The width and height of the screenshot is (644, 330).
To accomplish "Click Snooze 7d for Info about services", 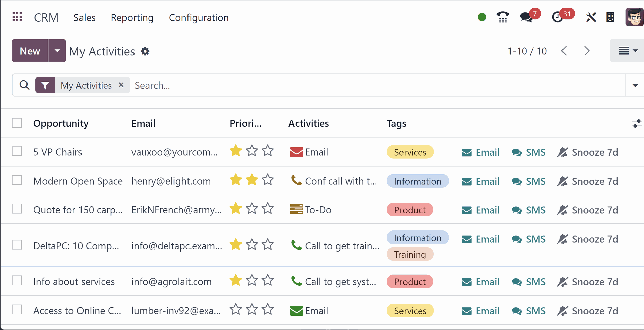I will (588, 282).
